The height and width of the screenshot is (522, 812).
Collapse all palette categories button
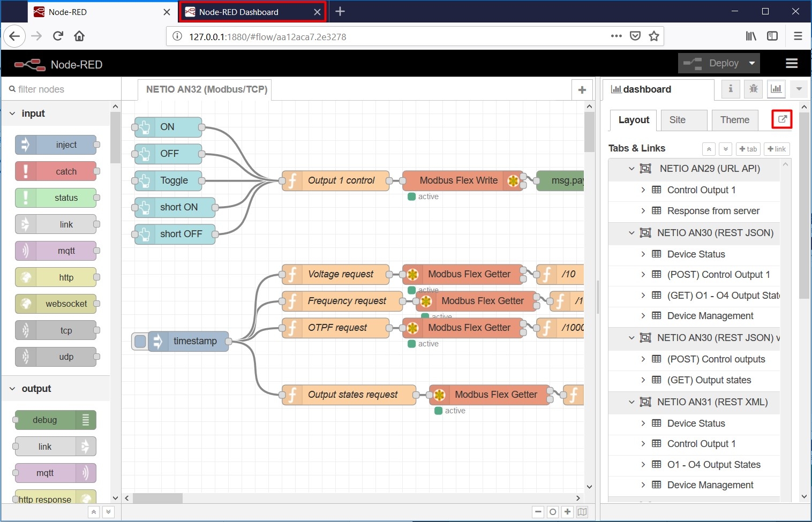tap(94, 512)
